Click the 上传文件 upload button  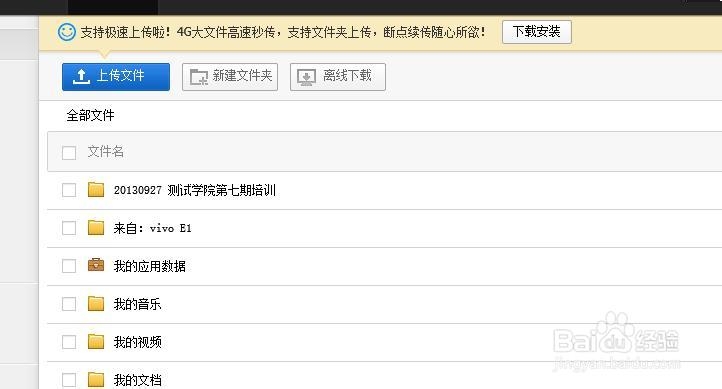click(x=116, y=76)
